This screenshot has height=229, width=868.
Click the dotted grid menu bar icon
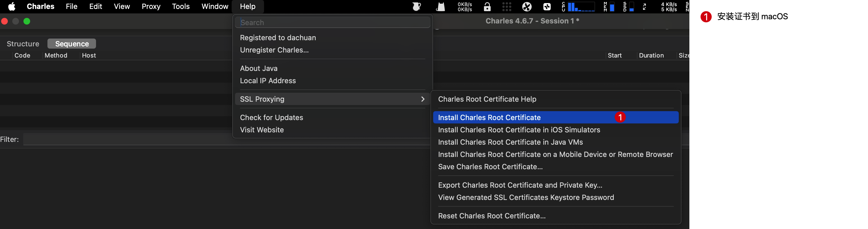point(507,6)
